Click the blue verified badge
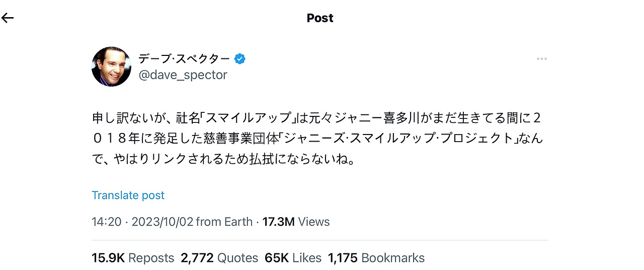The height and width of the screenshot is (270, 644). click(240, 59)
